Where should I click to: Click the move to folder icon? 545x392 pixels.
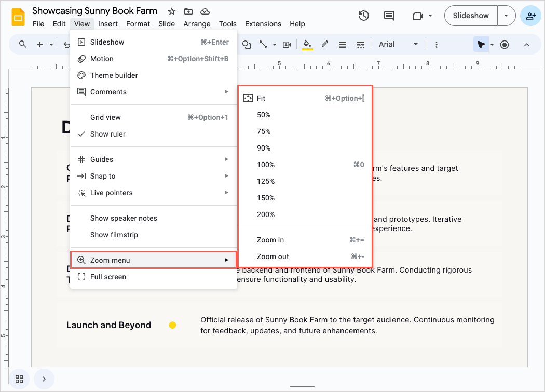pyautogui.click(x=188, y=11)
